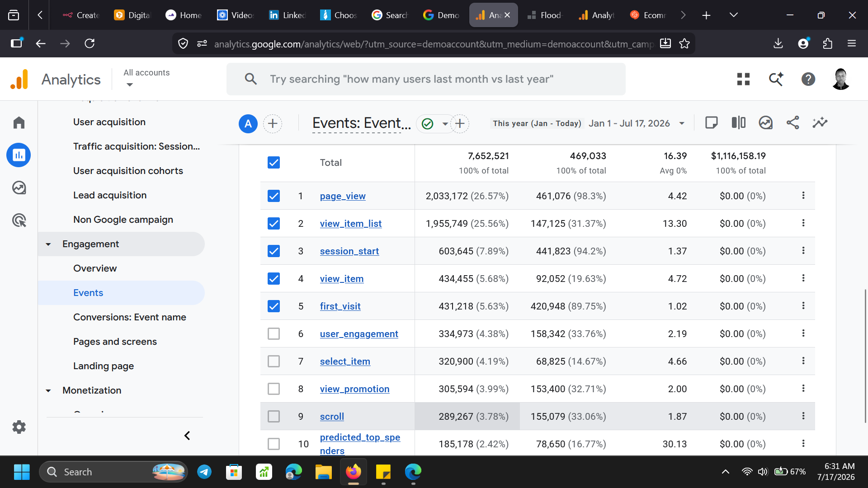
Task: Show hidden system tray icons
Action: coord(725,472)
